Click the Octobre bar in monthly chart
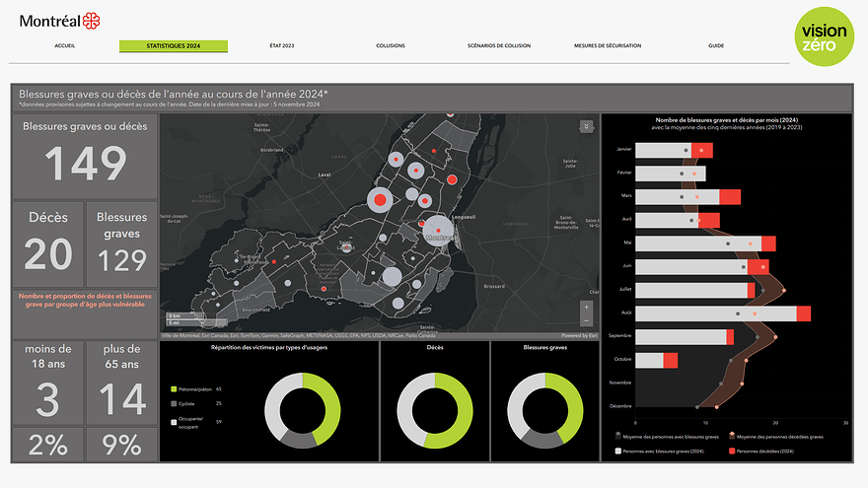This screenshot has height=488, width=868. pos(657,360)
